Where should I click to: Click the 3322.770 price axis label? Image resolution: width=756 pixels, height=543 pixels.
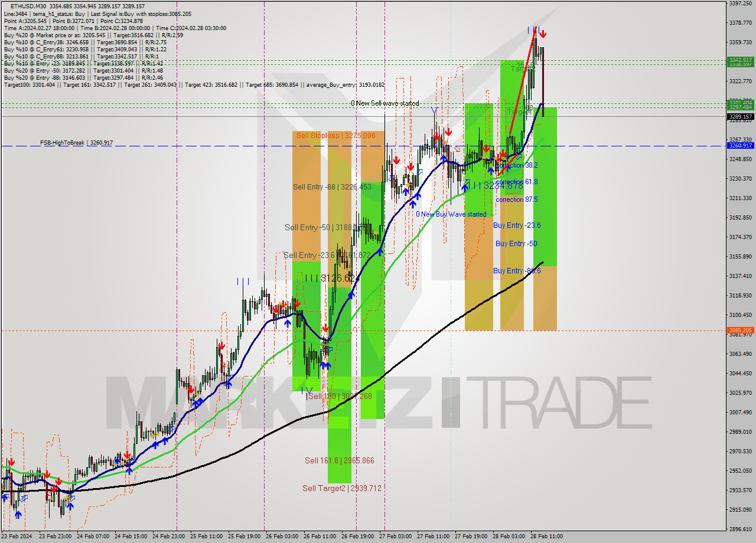741,81
